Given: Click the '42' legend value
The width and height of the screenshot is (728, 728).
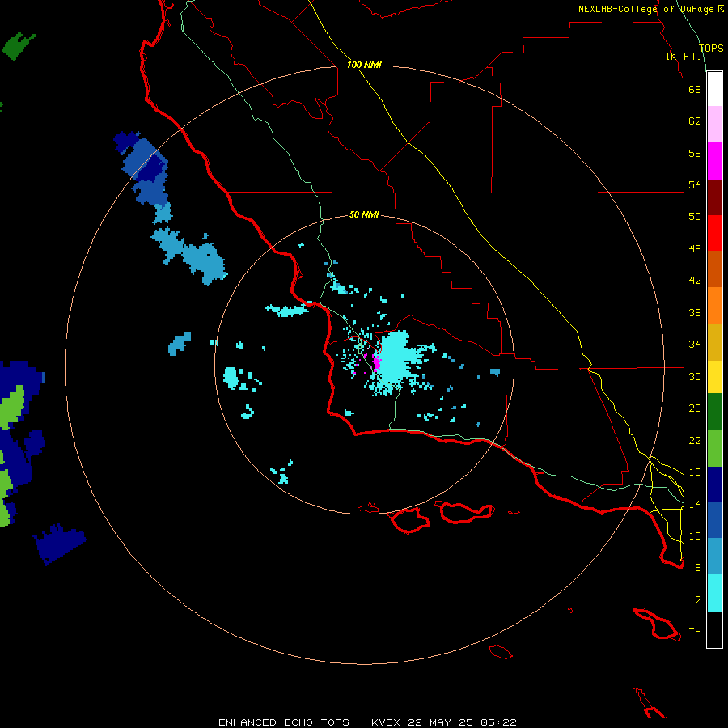Looking at the screenshot, I should tap(695, 281).
